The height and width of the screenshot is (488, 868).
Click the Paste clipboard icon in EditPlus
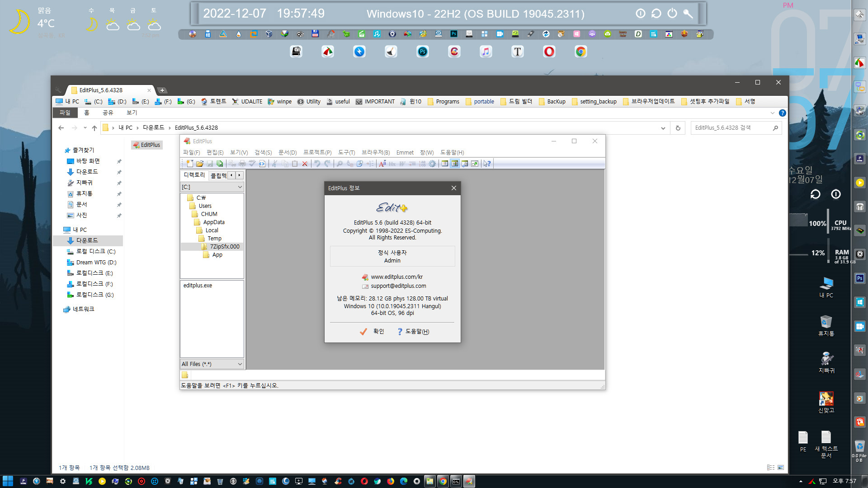[295, 164]
